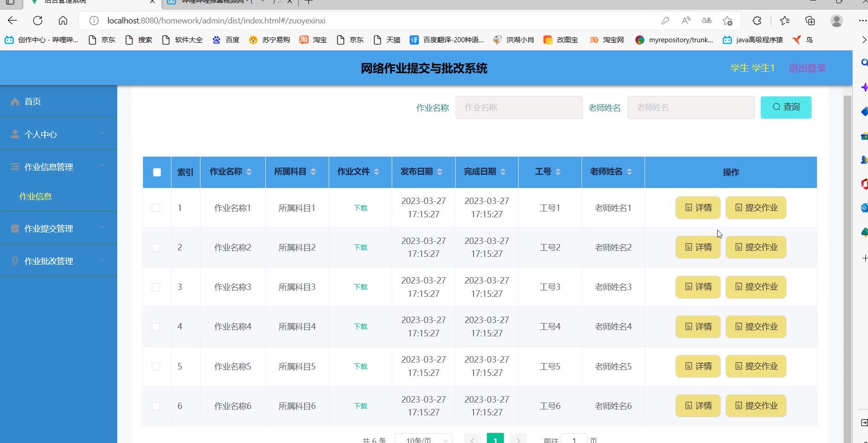The width and height of the screenshot is (868, 443).
Task: Open the 创作中心 bilibili bookmark
Action: [x=41, y=40]
